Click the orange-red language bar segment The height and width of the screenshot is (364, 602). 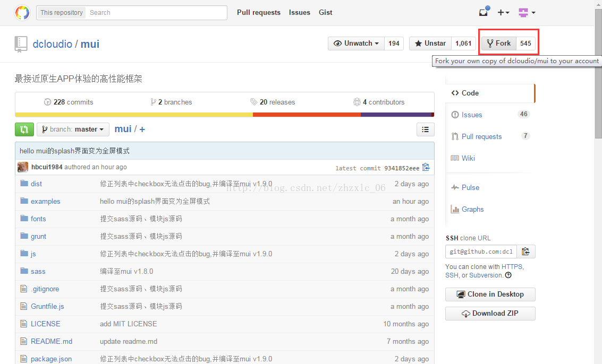click(x=307, y=115)
